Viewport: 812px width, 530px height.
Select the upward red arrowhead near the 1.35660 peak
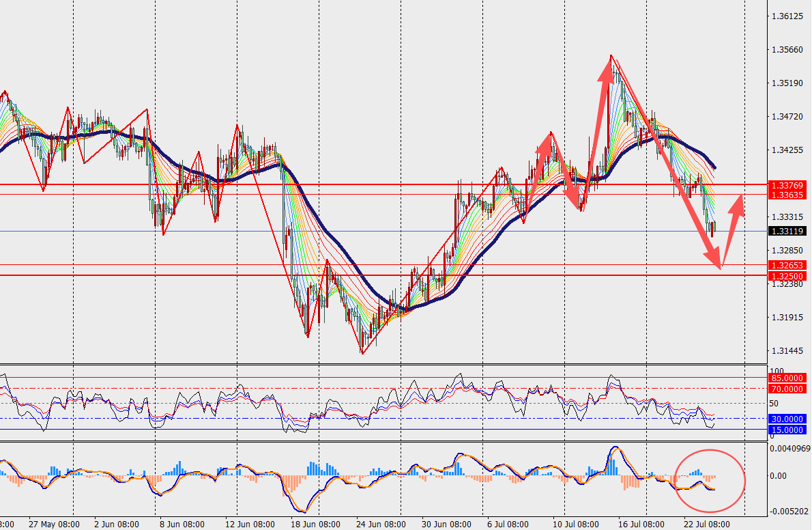tap(606, 70)
